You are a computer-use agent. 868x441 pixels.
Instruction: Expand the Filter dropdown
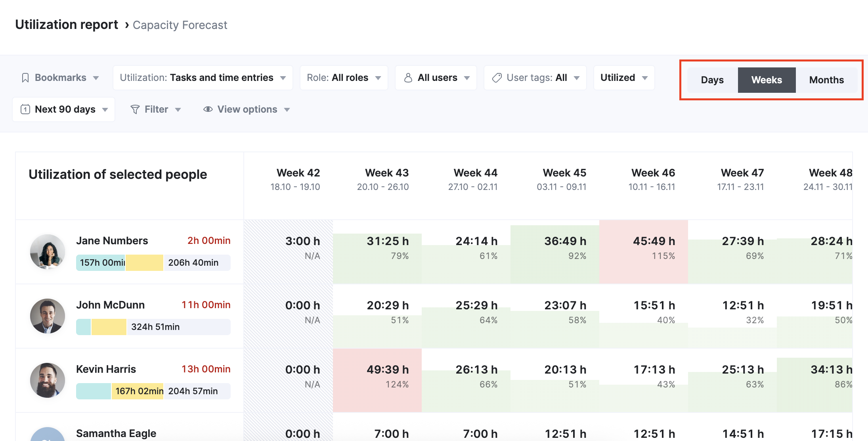tap(156, 109)
